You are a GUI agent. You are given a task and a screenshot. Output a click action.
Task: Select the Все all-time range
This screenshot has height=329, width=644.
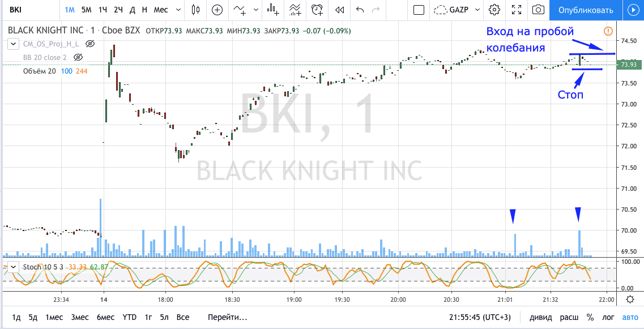pyautogui.click(x=183, y=318)
